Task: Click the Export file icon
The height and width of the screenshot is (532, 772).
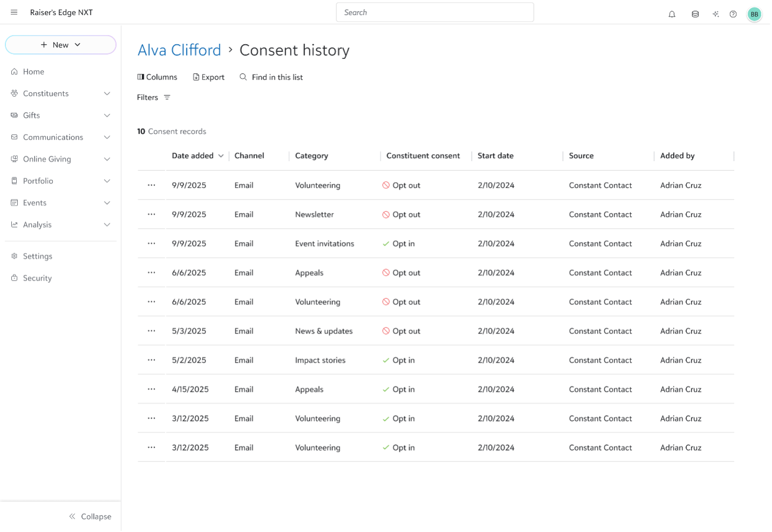Action: [196, 77]
